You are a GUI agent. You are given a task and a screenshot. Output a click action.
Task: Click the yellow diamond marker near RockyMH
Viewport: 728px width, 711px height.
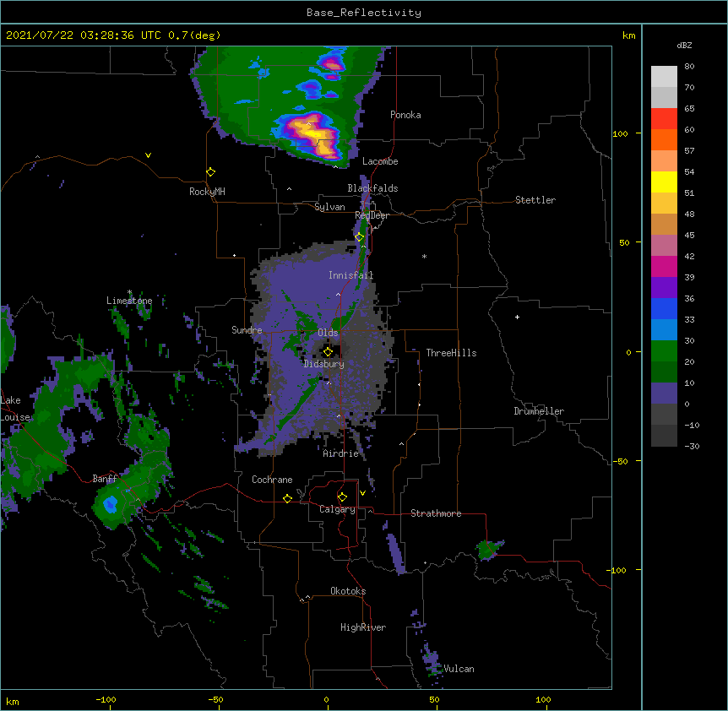(211, 172)
